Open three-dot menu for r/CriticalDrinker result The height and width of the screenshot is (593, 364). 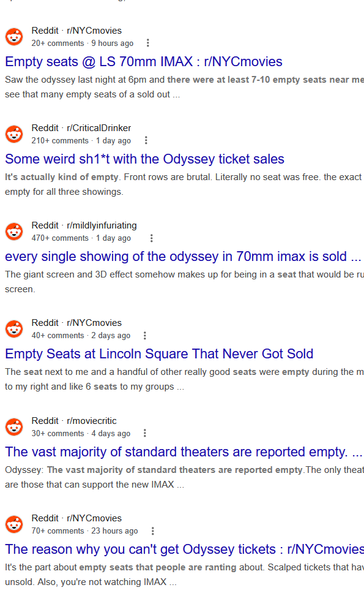[146, 141]
